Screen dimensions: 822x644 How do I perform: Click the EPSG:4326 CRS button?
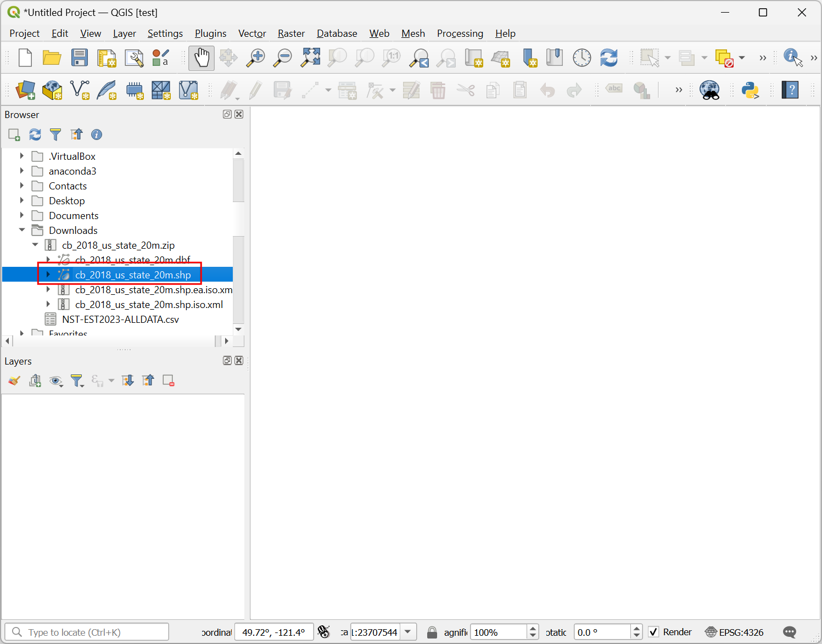734,632
